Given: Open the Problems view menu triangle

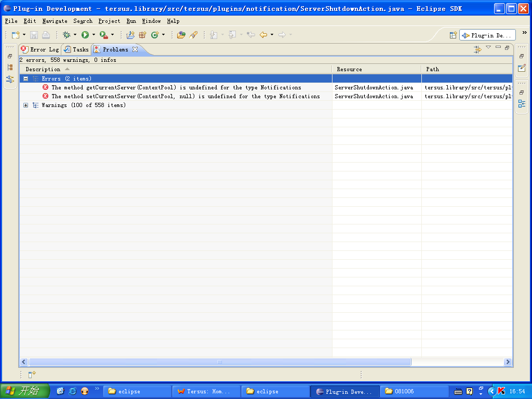Looking at the screenshot, I should point(488,48).
